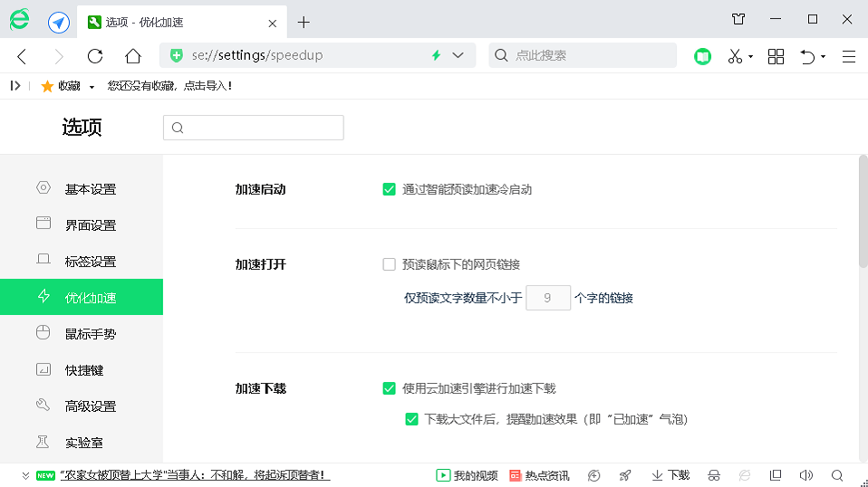Click the incognito glasses icon in status bar
The height and width of the screenshot is (487, 868).
(x=714, y=475)
